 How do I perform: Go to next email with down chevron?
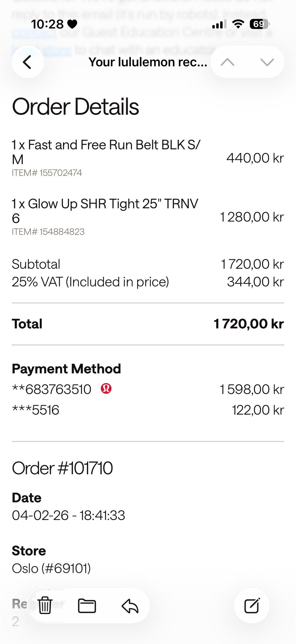click(267, 62)
